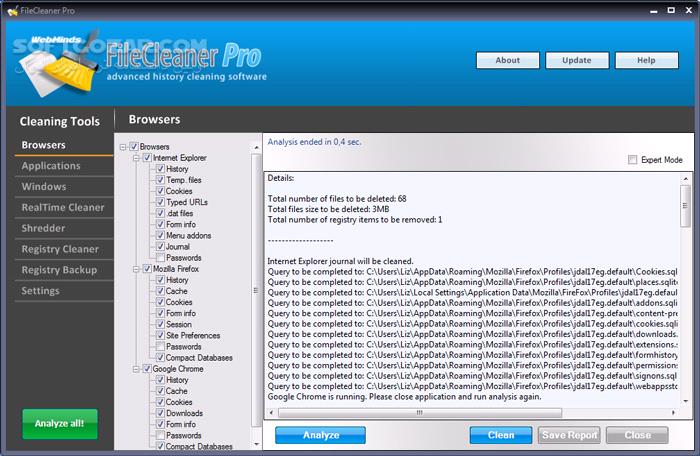Select Firefox Compact Databases item
700x456 pixels.
199,357
